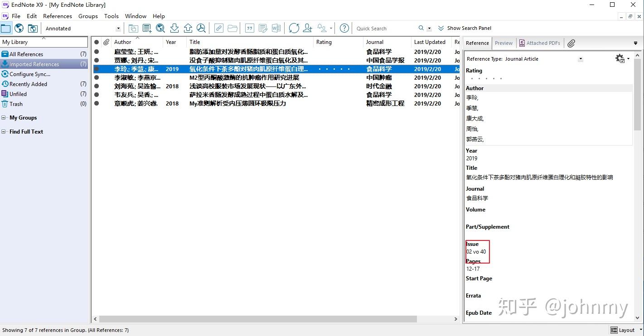Toggle the paperclip attachment in Attached PDFs

[571, 43]
